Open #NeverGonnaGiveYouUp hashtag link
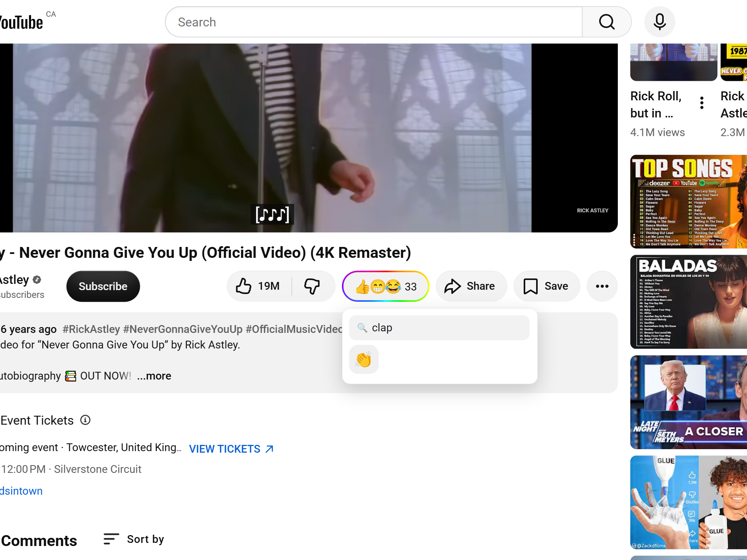The width and height of the screenshot is (747, 560). (183, 329)
